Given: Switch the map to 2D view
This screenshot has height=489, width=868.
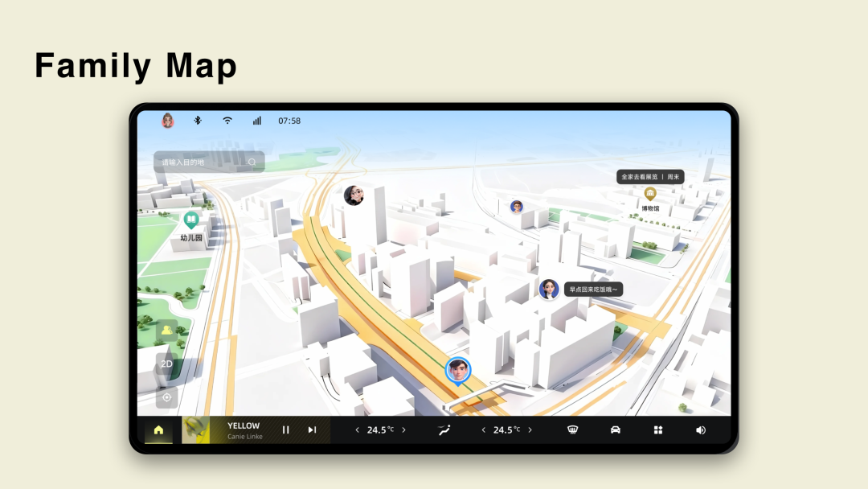Looking at the screenshot, I should (x=166, y=364).
